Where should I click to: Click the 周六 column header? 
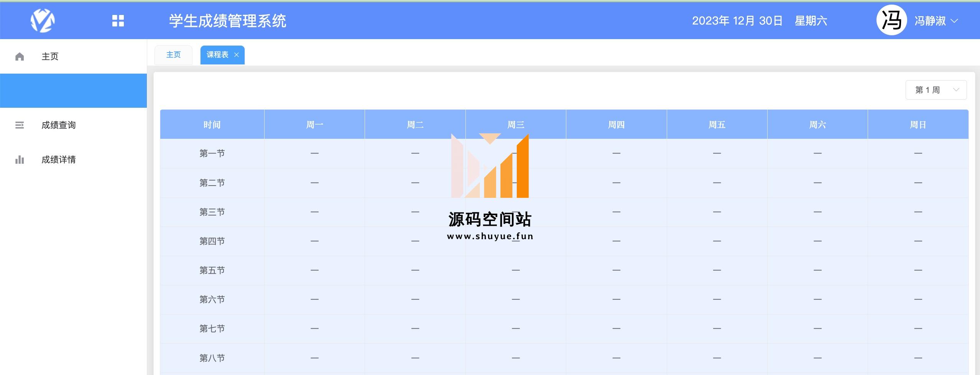(817, 125)
